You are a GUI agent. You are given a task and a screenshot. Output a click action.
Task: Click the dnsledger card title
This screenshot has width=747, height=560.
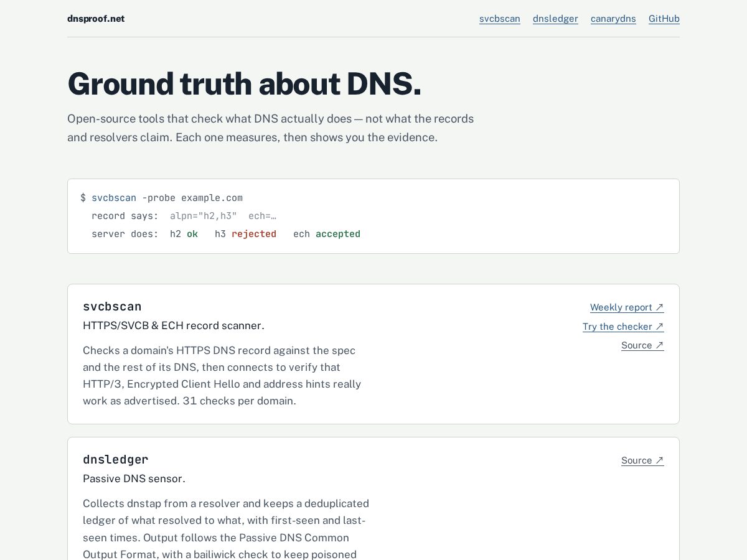point(115,459)
